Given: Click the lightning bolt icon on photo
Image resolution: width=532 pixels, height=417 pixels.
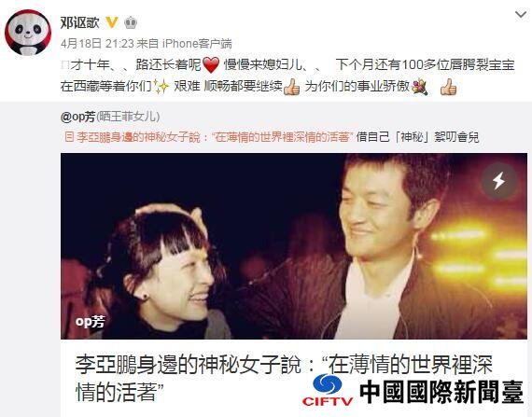Looking at the screenshot, I should [x=498, y=181].
